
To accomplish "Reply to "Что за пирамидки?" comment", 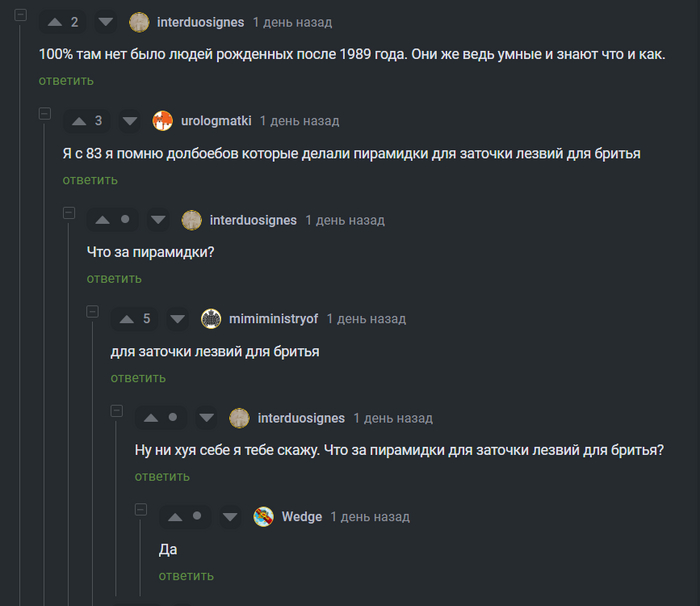I will [x=114, y=278].
